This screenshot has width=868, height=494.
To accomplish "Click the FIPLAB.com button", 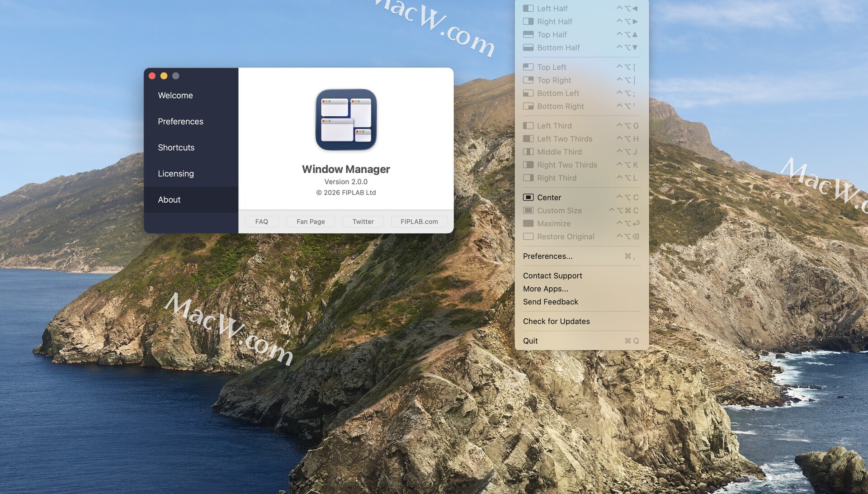I will [419, 222].
